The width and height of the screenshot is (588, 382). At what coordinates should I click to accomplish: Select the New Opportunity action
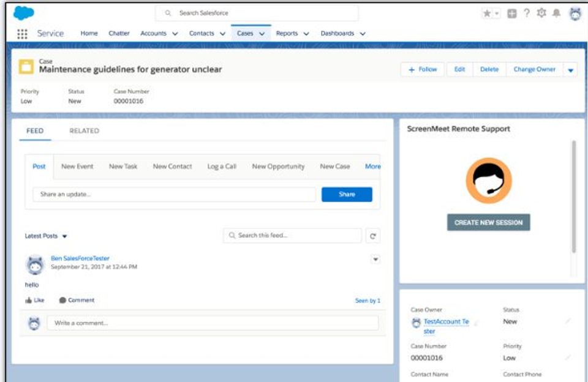[x=278, y=166]
